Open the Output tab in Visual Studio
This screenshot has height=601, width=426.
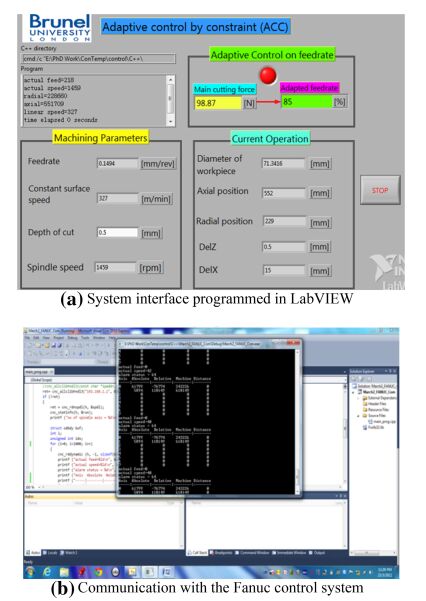tap(317, 552)
